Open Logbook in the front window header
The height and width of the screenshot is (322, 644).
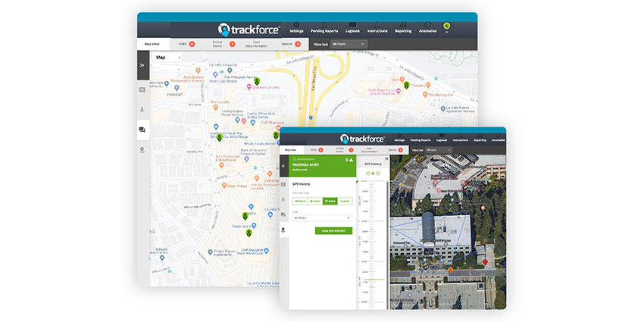tap(442, 137)
